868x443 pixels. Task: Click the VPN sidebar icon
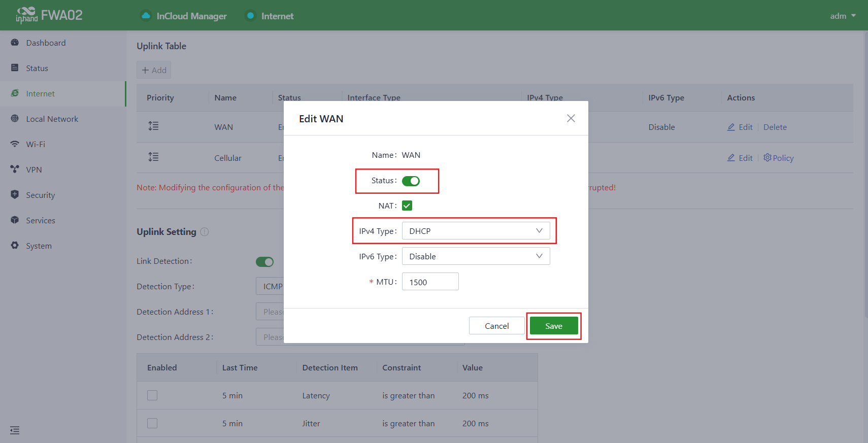(x=15, y=169)
